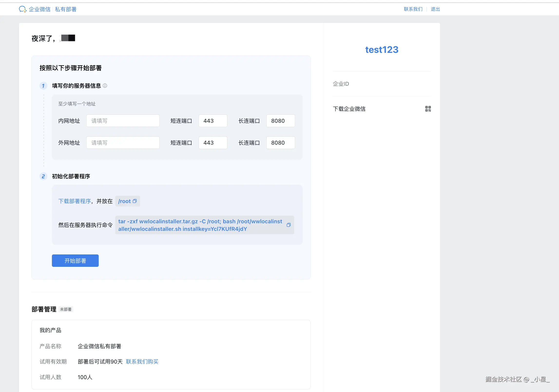Focus the 外网地址 input field

[123, 143]
